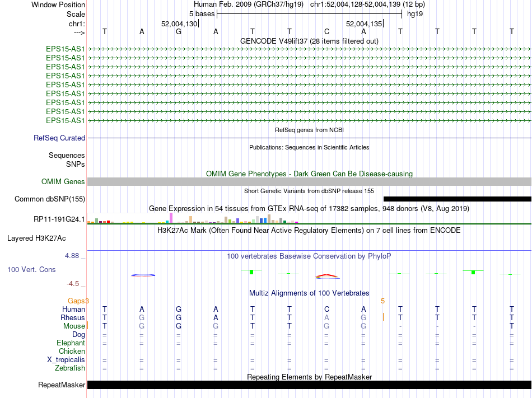The width and height of the screenshot is (532, 398).
Task: Click the Rhesus alignment row label
Action: 73,317
